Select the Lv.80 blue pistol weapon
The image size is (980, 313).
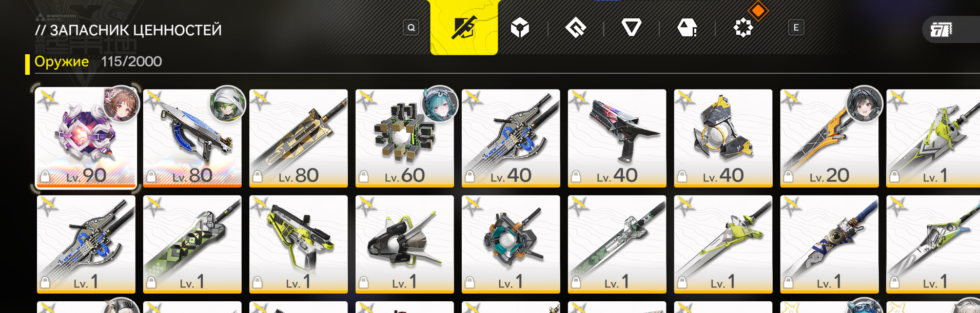coord(192,138)
